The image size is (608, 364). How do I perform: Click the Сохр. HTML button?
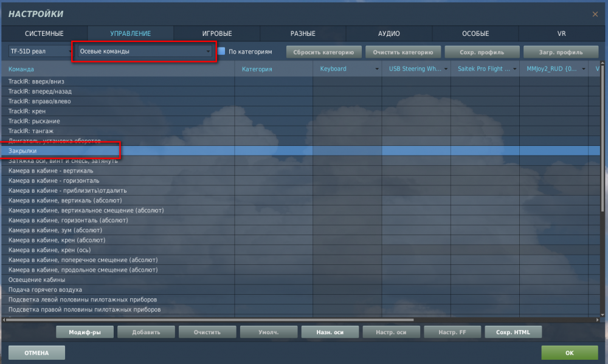513,332
